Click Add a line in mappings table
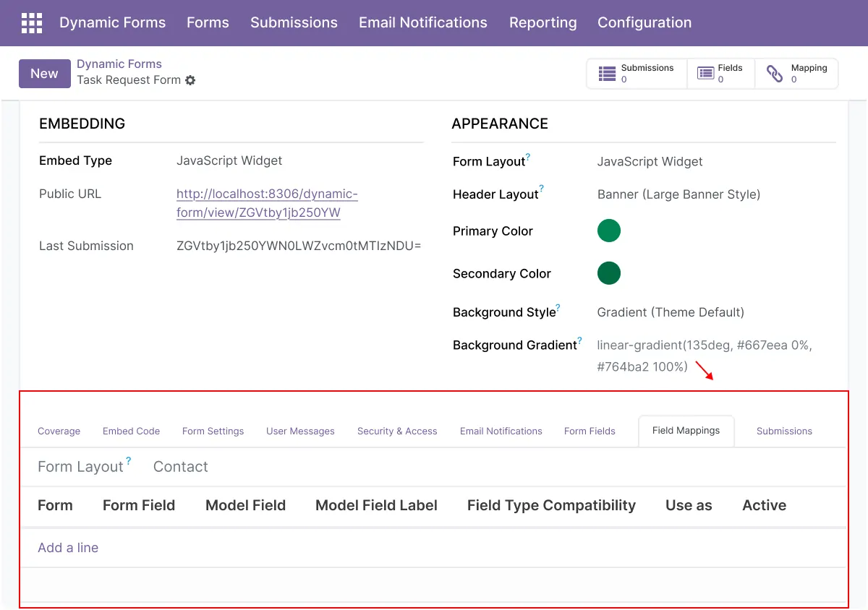The height and width of the screenshot is (610, 868). (68, 548)
